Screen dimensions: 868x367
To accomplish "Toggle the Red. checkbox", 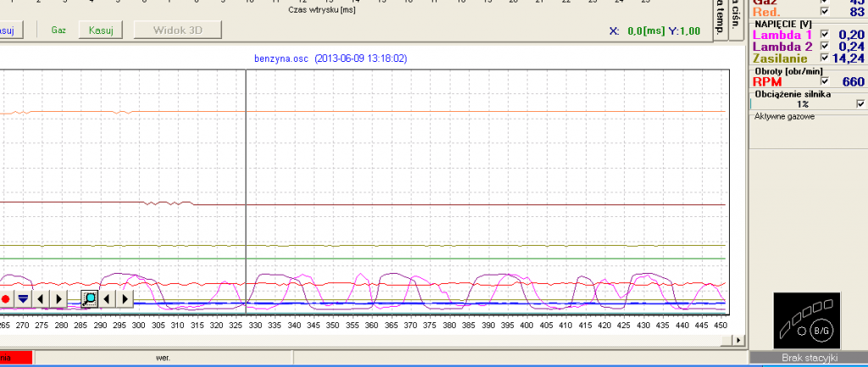I will pyautogui.click(x=825, y=11).
